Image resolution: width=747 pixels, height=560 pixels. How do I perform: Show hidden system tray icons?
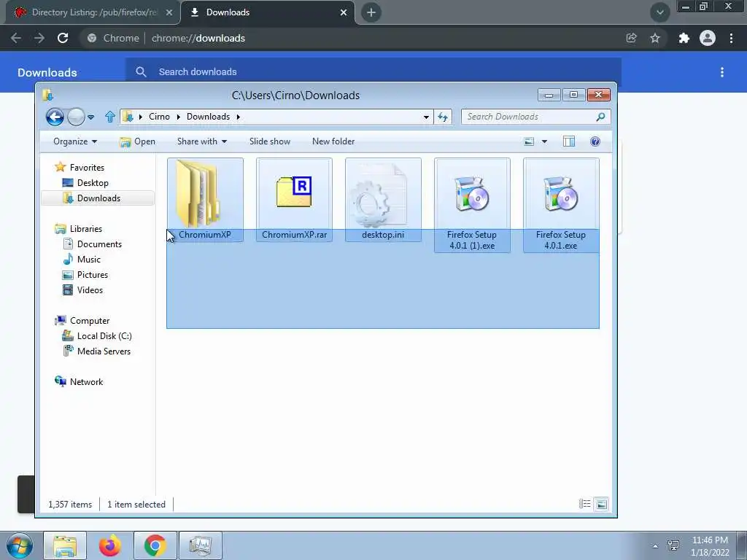tap(655, 546)
